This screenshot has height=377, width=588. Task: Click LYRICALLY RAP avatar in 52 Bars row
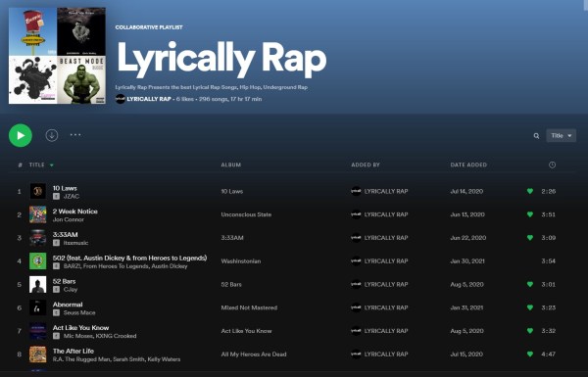[356, 284]
